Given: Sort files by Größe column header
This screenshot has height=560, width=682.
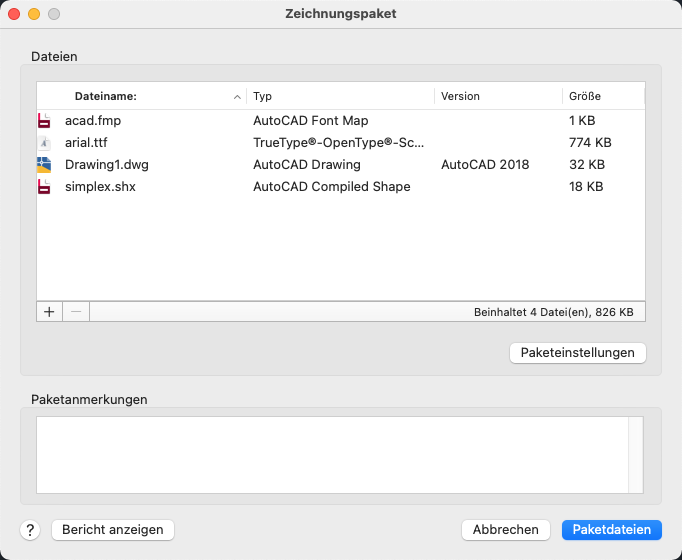Looking at the screenshot, I should [x=602, y=97].
